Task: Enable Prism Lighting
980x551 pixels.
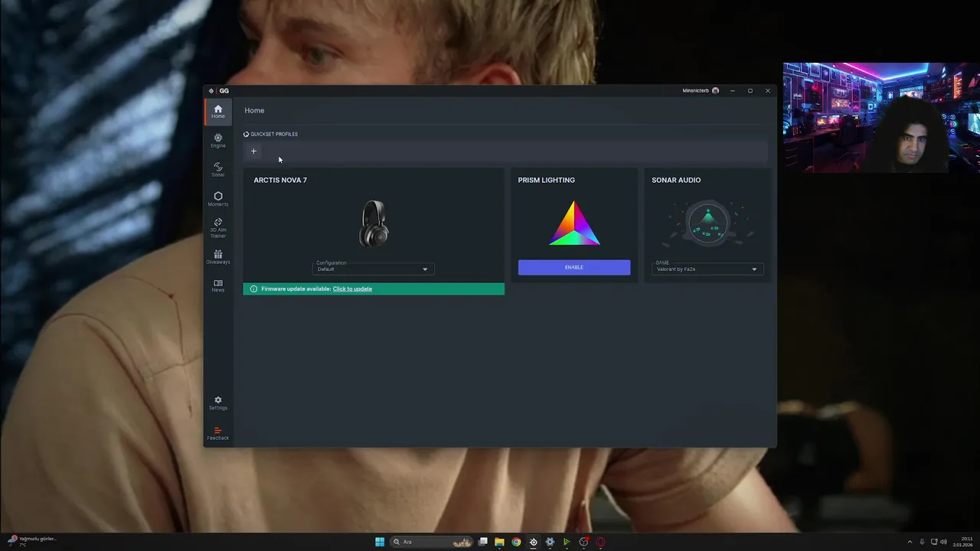Action: tap(574, 267)
